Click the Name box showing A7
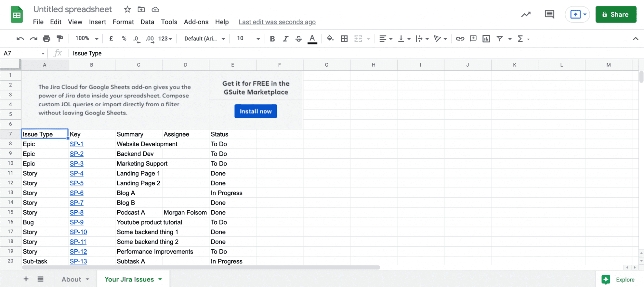Viewport: 644px width, 287px height. click(24, 53)
